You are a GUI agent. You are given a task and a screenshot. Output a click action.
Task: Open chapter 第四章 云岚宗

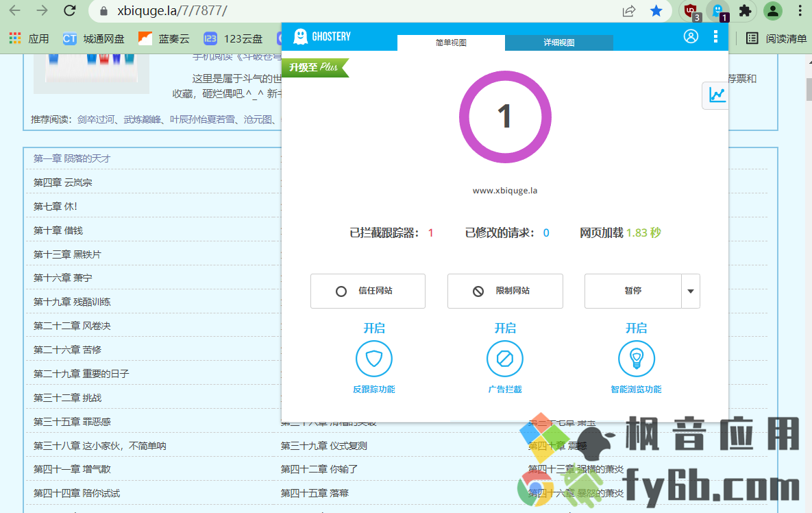pos(62,182)
